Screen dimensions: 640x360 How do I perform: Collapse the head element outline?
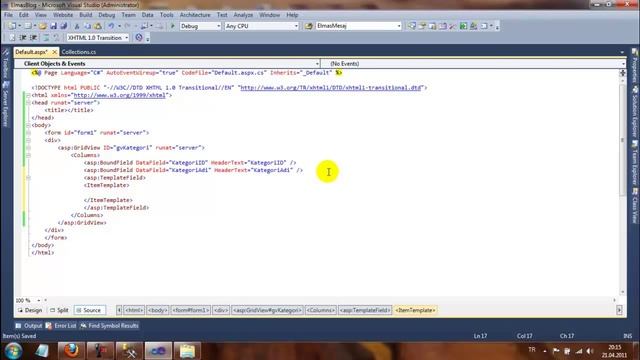[x=28, y=103]
